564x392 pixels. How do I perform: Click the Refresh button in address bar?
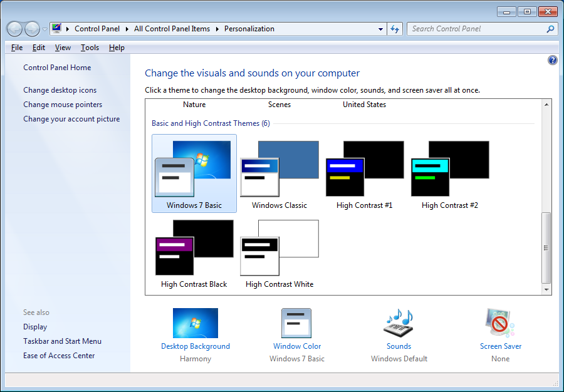395,29
